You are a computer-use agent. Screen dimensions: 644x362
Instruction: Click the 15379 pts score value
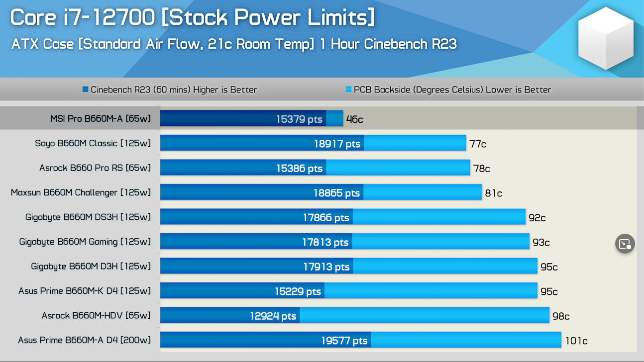pyautogui.click(x=300, y=119)
